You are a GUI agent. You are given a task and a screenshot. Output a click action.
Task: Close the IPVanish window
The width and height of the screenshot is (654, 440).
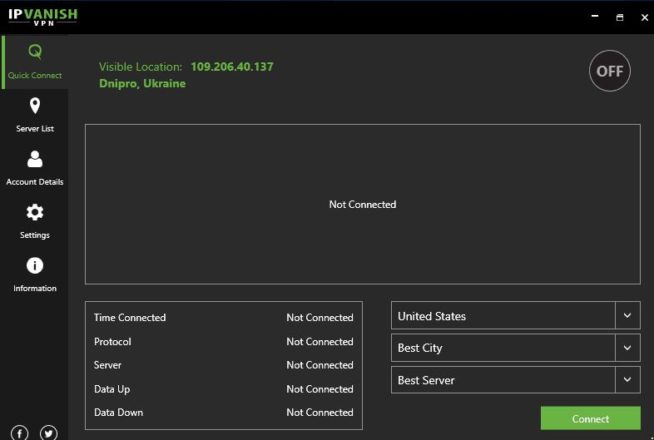(644, 18)
